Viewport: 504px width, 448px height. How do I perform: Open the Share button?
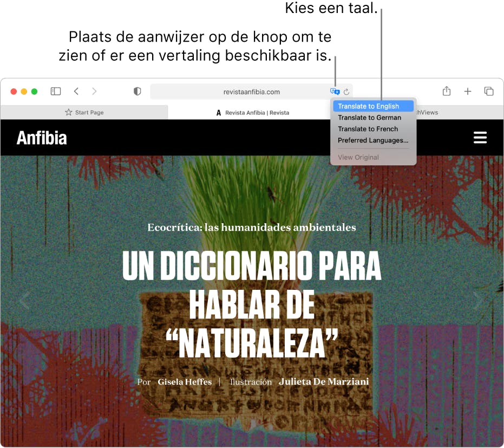(x=447, y=91)
